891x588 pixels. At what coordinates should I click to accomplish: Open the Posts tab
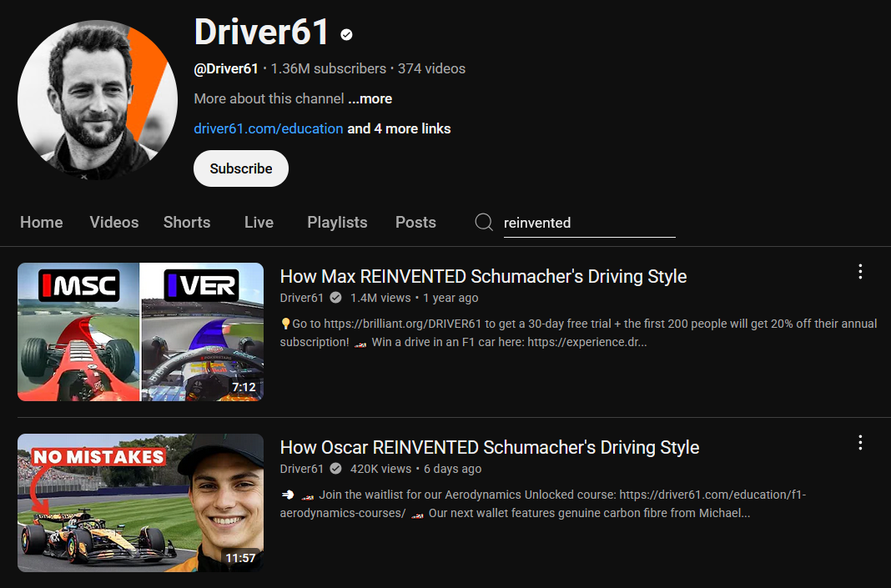click(x=416, y=222)
